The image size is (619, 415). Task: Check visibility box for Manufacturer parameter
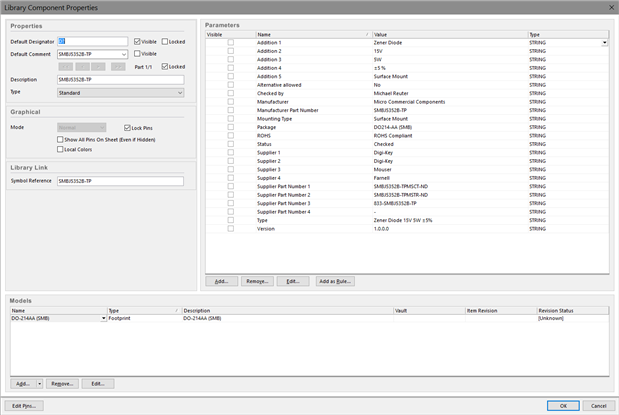click(230, 101)
